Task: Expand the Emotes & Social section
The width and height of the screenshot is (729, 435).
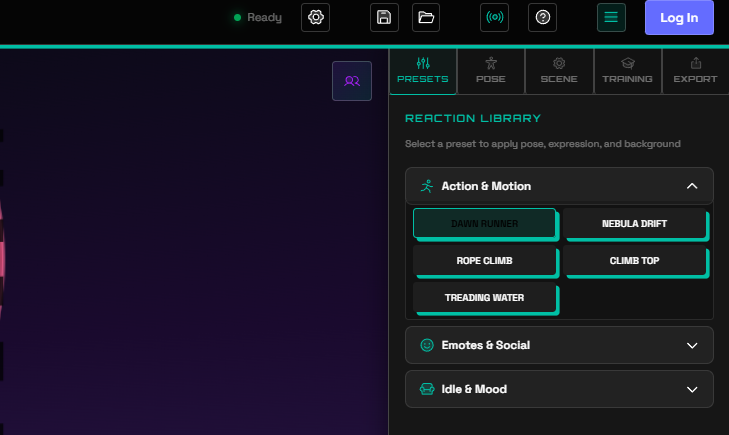Action: 559,345
